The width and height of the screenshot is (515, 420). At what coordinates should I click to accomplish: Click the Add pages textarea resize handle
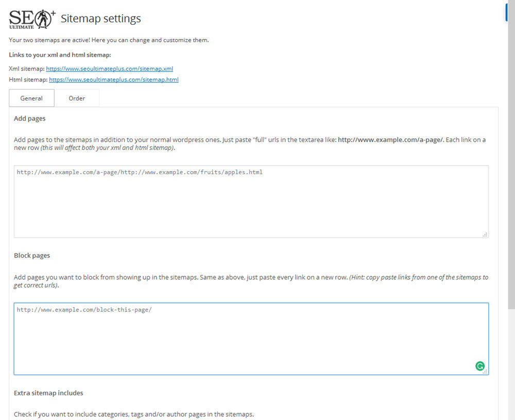(x=485, y=234)
